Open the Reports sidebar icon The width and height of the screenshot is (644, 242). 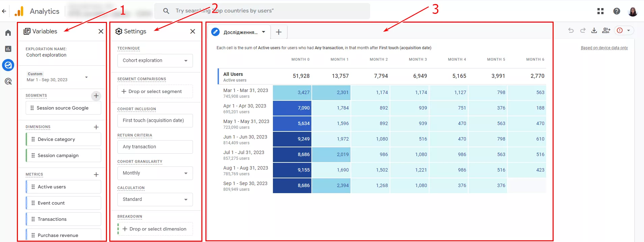8,49
